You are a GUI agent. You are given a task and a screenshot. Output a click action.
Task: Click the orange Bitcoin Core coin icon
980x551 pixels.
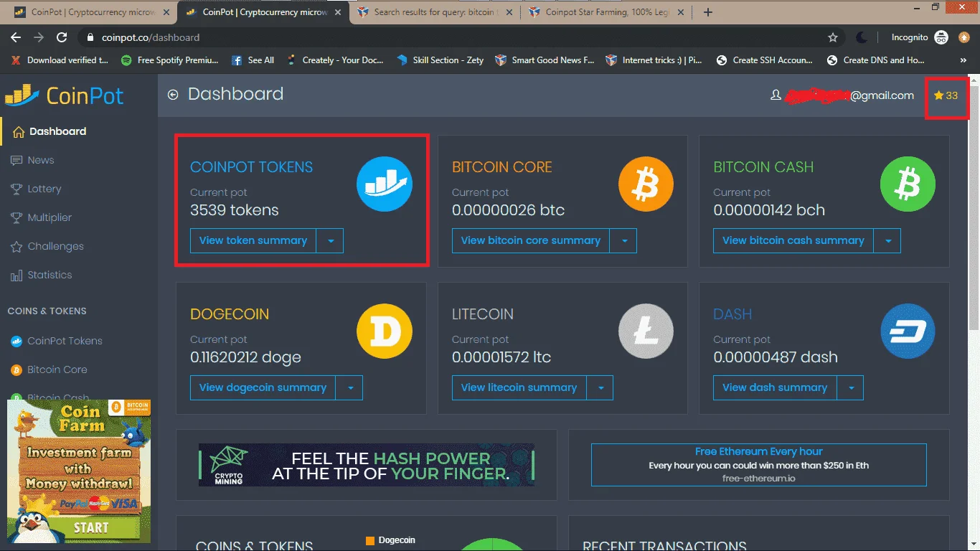tap(646, 184)
